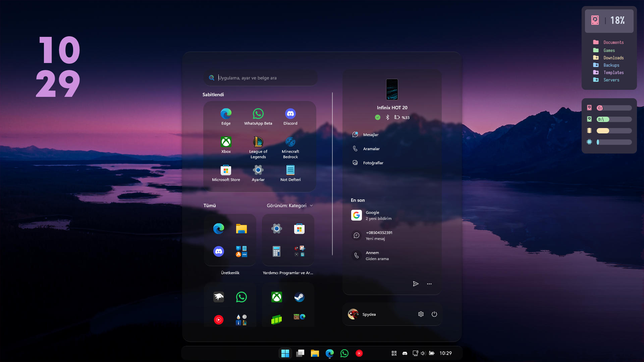The image size is (644, 362).
Task: Click Infinix HOT 20 phone thumbnail
Action: pyautogui.click(x=392, y=89)
